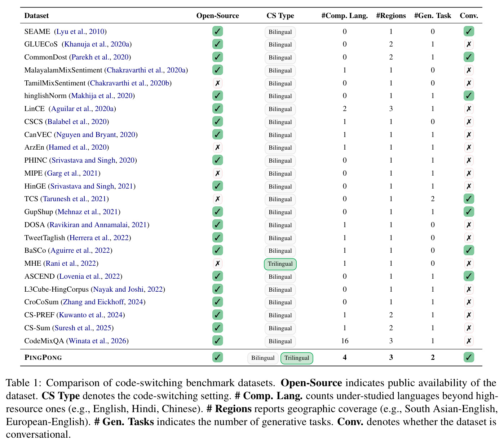
Task: Click the CS Type column header
Action: point(280,16)
